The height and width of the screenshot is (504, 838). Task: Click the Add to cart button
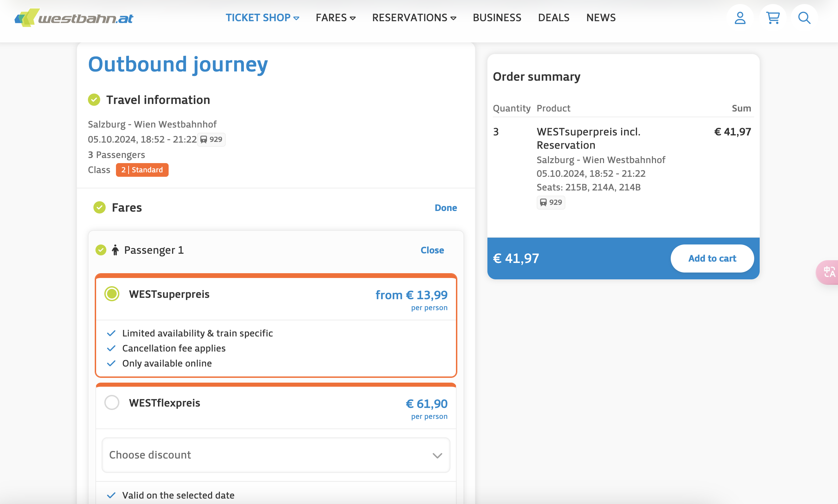(x=712, y=258)
